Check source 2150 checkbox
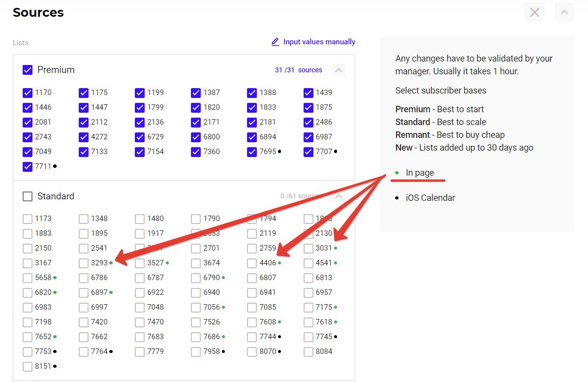Viewport: 588px width, 382px height. coord(28,249)
